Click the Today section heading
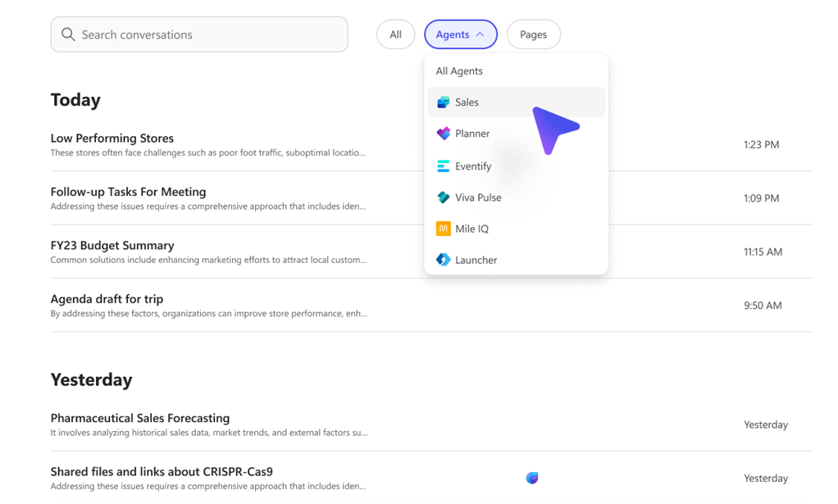The image size is (838, 504). coord(75,100)
